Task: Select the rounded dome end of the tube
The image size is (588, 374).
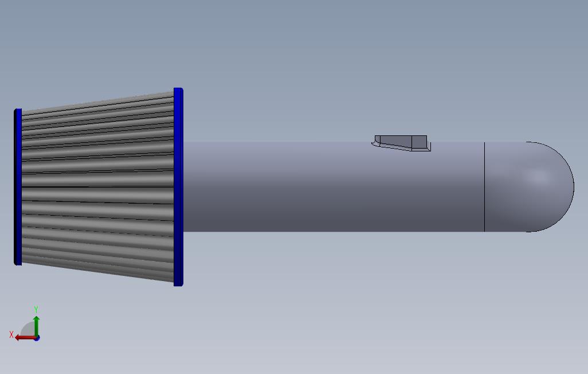Action: (x=529, y=186)
